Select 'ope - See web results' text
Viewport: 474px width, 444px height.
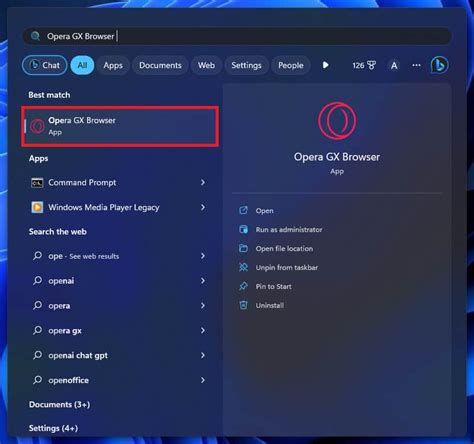point(83,256)
